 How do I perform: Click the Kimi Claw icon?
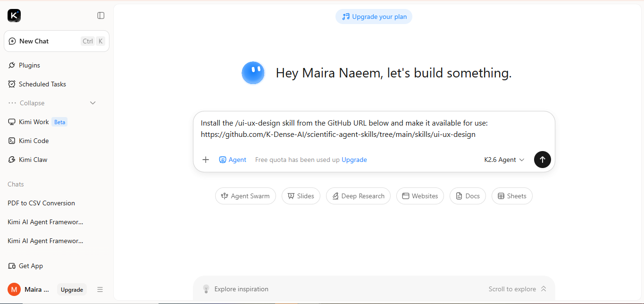click(12, 160)
